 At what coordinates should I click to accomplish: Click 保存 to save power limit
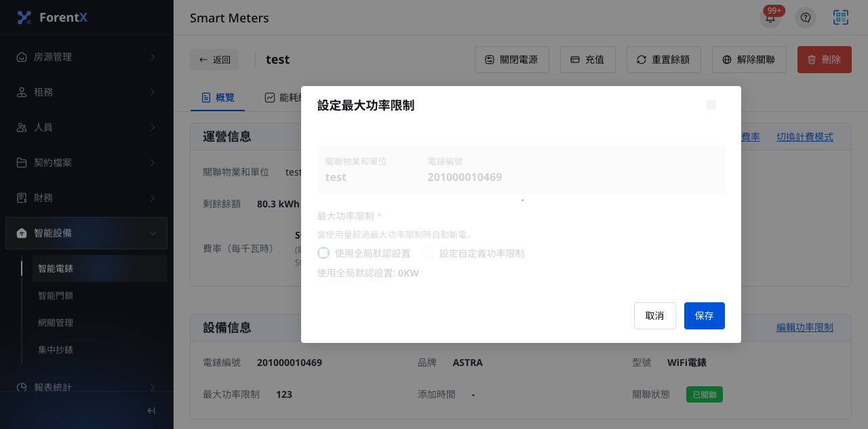(x=705, y=316)
